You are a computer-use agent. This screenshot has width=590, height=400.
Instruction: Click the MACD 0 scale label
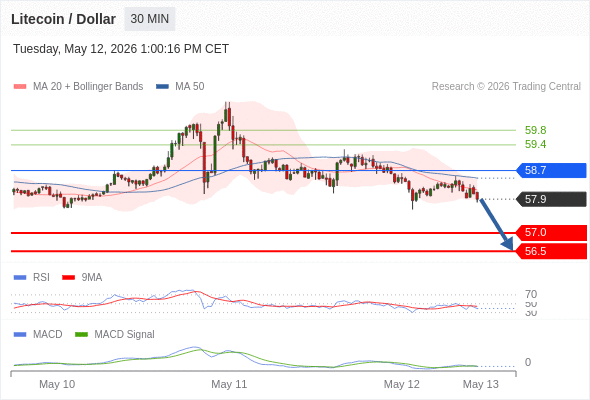tap(528, 362)
